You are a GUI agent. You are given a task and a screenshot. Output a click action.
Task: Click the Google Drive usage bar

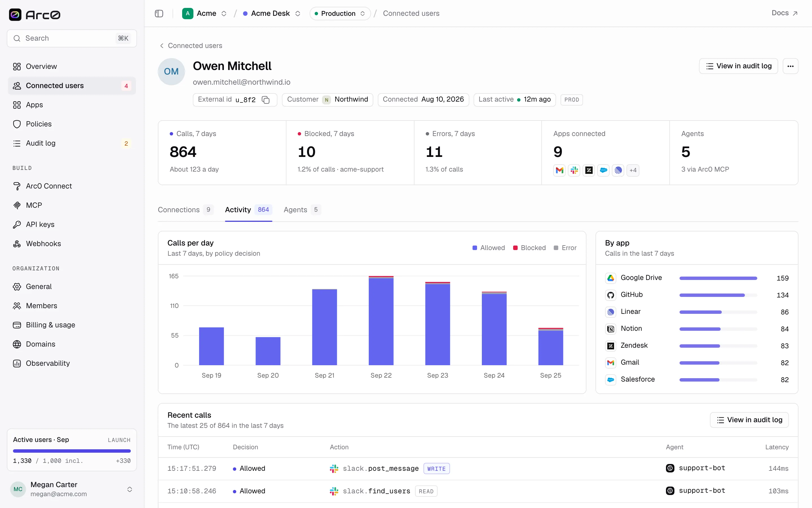point(718,278)
